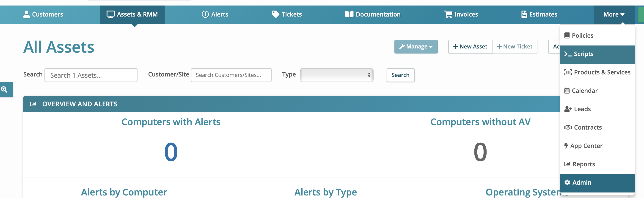Click the Products & Services barcode icon
The width and height of the screenshot is (644, 198).
(x=568, y=72)
